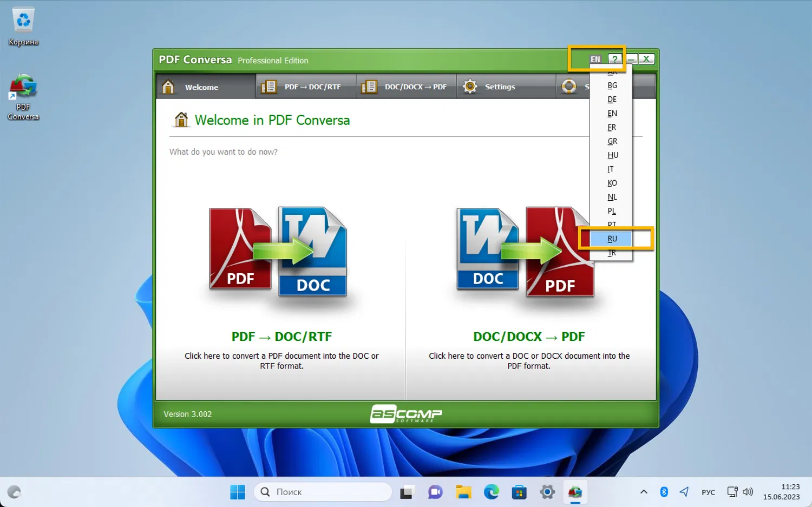Open the Корзина recycle bin on the desktop
812x507 pixels.
pyautogui.click(x=23, y=19)
